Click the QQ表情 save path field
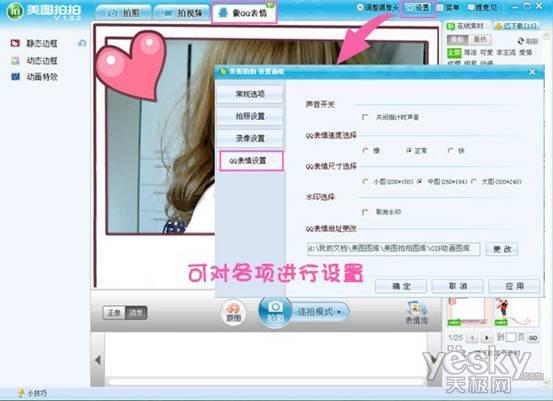The width and height of the screenshot is (553, 401). [x=394, y=249]
